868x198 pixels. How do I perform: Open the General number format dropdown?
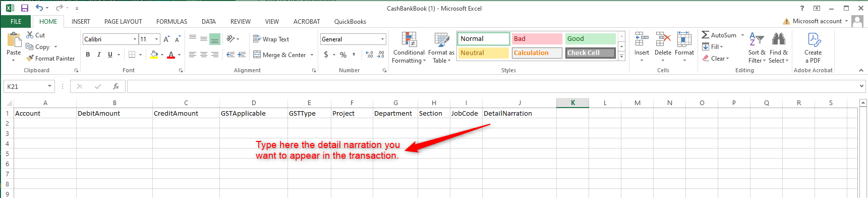(382, 39)
